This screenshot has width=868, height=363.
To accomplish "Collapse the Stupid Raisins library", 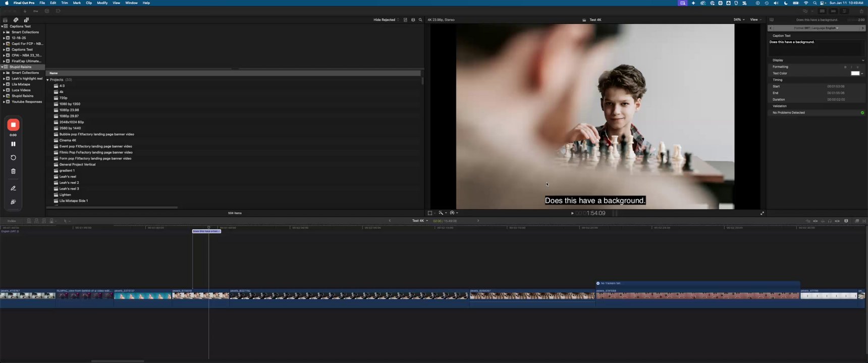I will tap(2, 67).
